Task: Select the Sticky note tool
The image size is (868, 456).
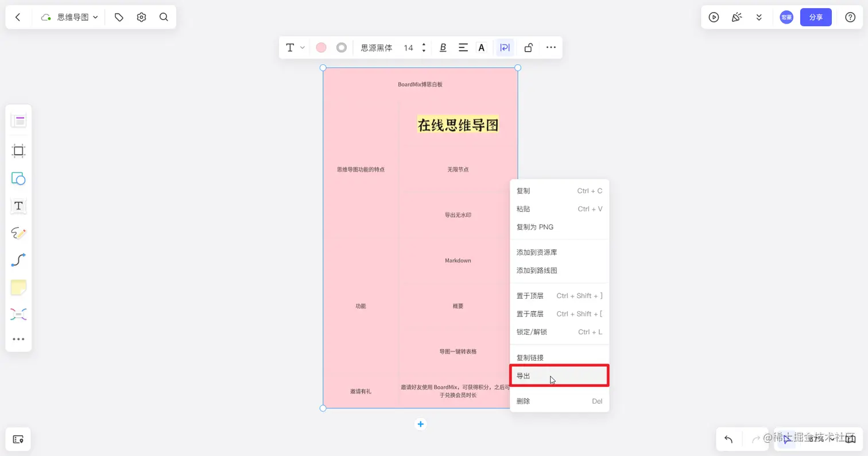Action: [x=18, y=288]
